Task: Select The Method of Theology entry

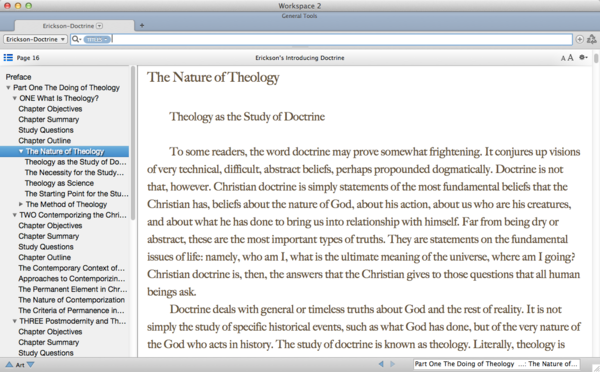Action: [66, 204]
